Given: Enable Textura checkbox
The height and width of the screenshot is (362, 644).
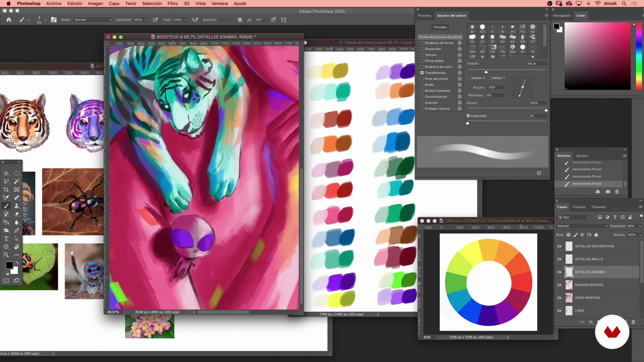Looking at the screenshot, I should (x=422, y=55).
